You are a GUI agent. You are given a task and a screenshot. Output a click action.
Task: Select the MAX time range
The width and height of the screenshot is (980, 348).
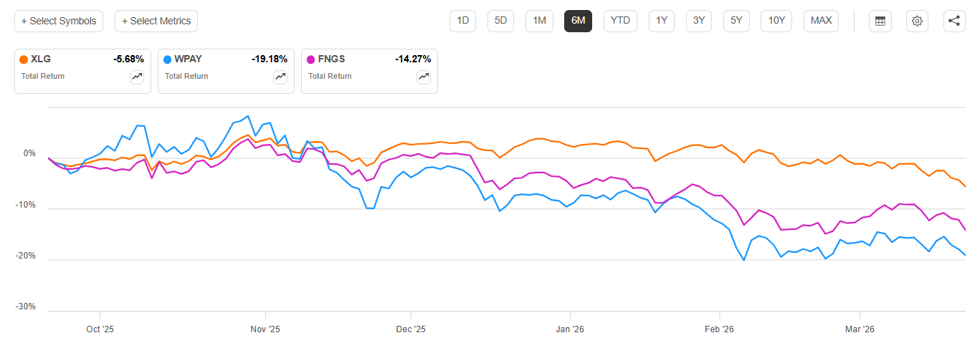[x=822, y=21]
